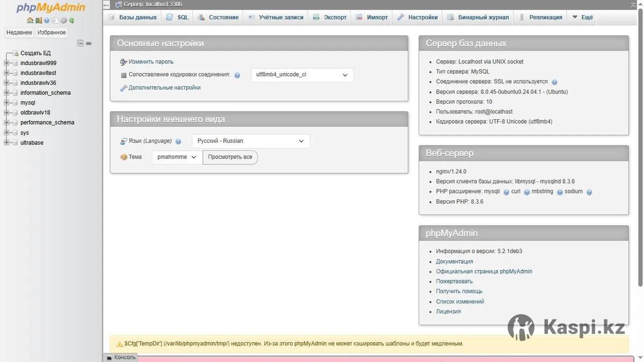This screenshot has height=362, width=644.
Task: Click help icon next to SSL не используется
Action: (554, 82)
